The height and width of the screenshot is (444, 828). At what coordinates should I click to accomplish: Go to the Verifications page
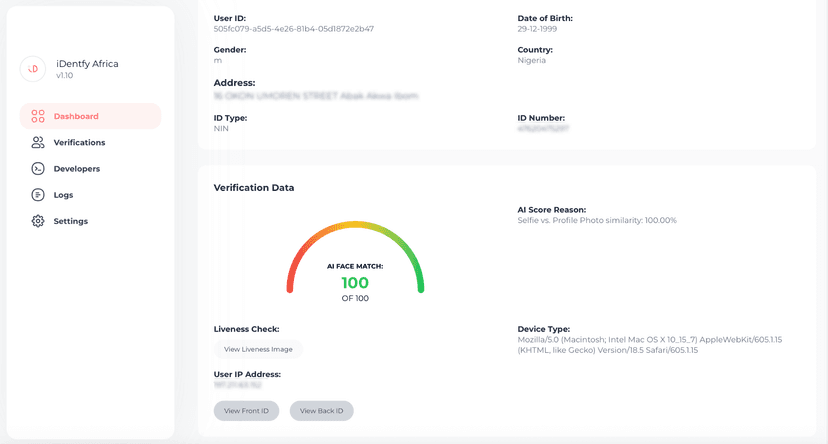pyautogui.click(x=79, y=142)
